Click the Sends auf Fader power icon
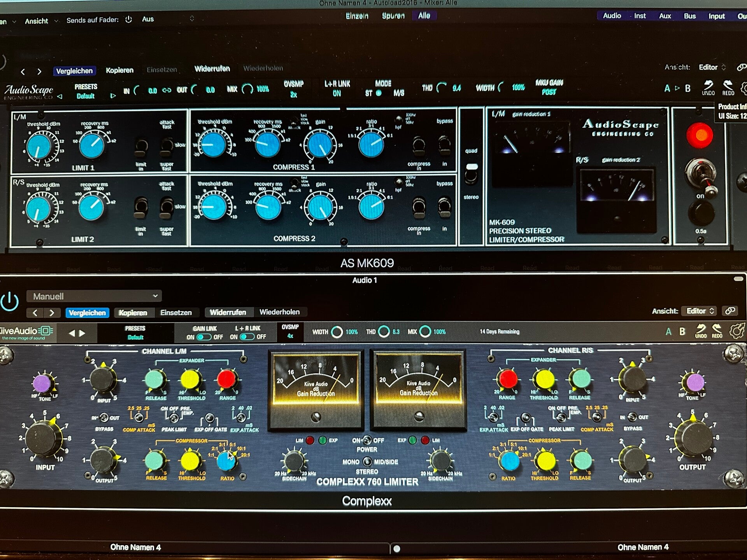 (x=129, y=19)
